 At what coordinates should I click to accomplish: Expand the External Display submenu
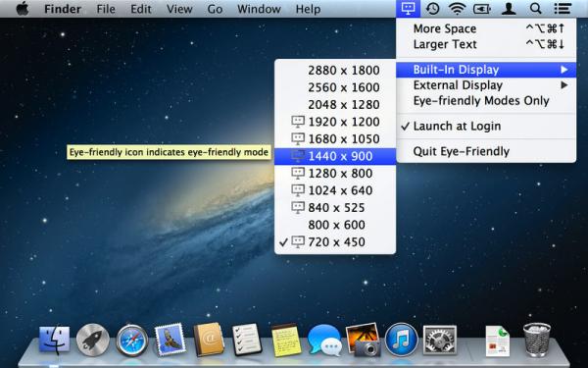point(486,85)
